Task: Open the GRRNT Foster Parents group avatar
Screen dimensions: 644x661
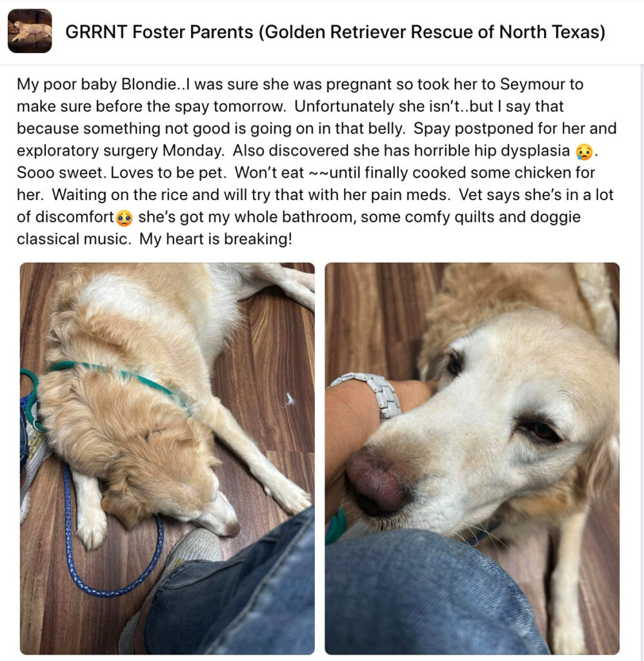Action: (x=30, y=31)
